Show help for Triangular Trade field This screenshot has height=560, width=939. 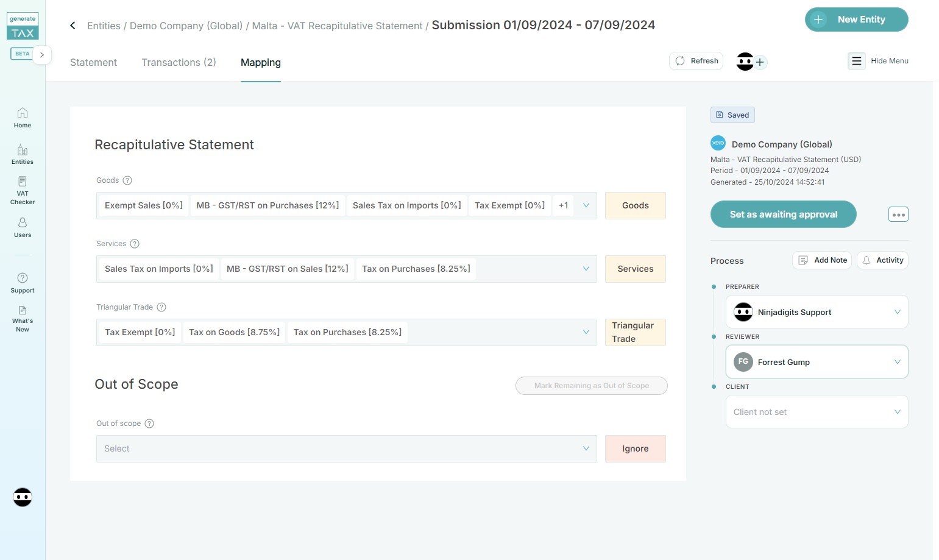tap(161, 307)
